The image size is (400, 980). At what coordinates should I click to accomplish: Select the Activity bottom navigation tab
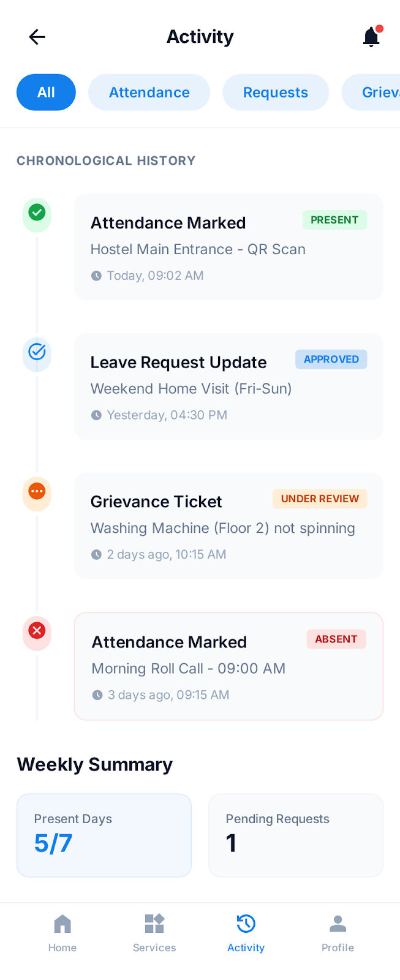[246, 933]
